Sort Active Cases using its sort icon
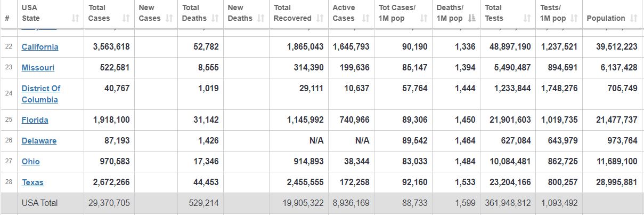The height and width of the screenshot is (215, 644). (366, 19)
